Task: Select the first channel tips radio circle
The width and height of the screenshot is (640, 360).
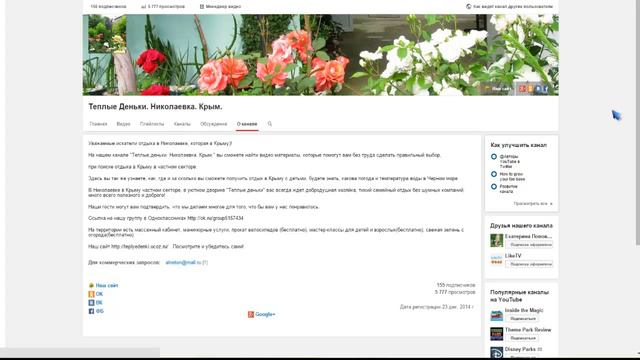Action: [494, 157]
